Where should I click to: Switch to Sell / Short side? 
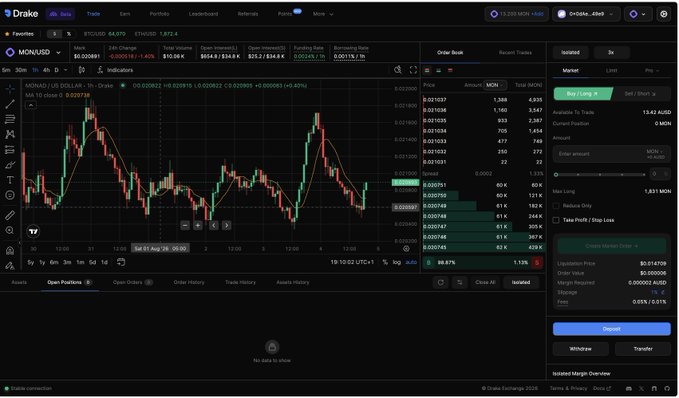(x=640, y=94)
